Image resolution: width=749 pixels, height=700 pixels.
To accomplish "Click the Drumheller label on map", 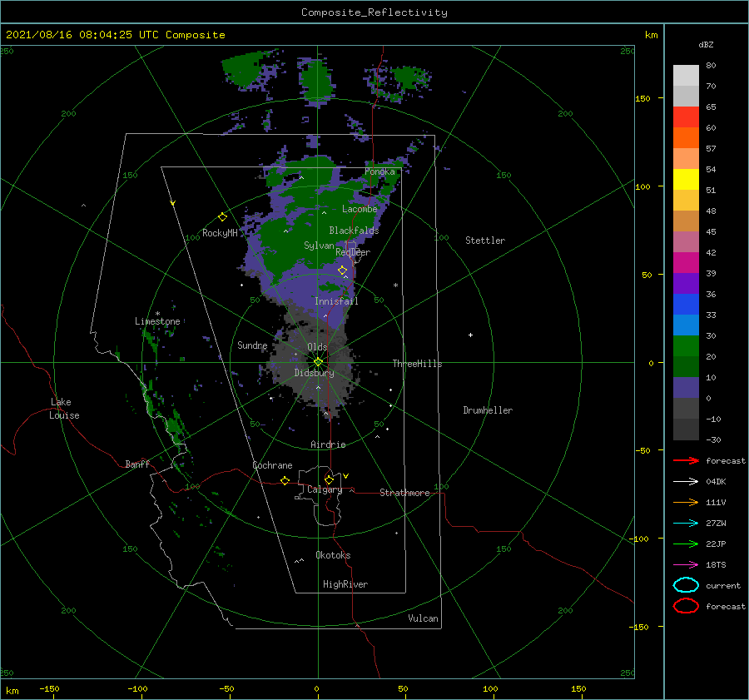I will (488, 410).
